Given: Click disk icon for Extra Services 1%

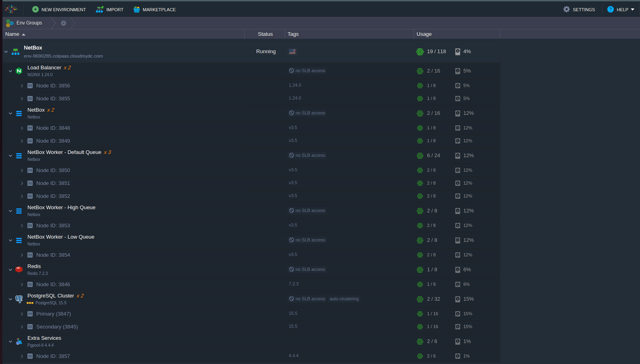Looking at the screenshot, I should (x=458, y=341).
